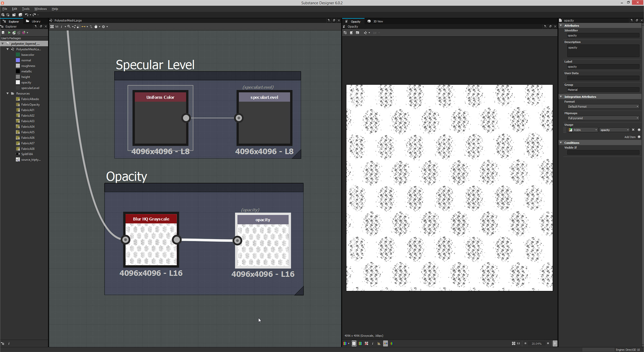Click the undo arrow icon
The image size is (644, 352).
tap(26, 15)
